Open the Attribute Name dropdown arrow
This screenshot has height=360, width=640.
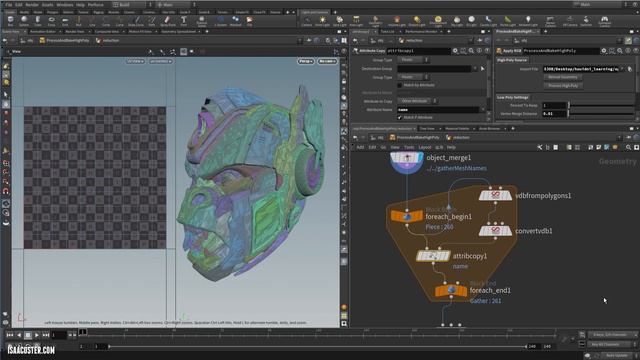483,109
